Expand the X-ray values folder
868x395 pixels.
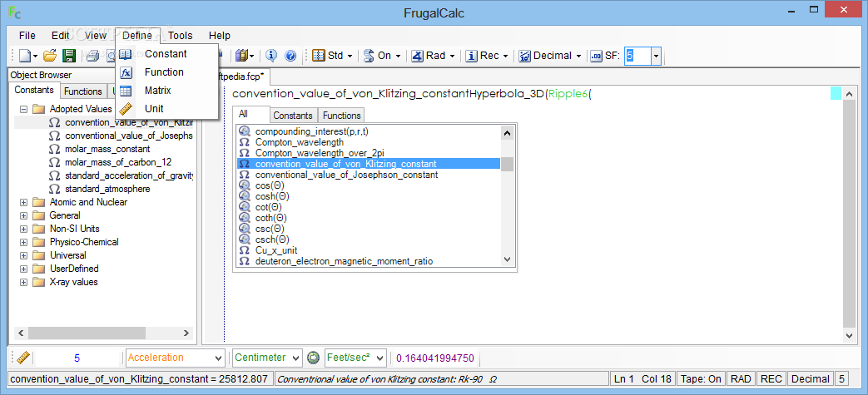tap(24, 282)
